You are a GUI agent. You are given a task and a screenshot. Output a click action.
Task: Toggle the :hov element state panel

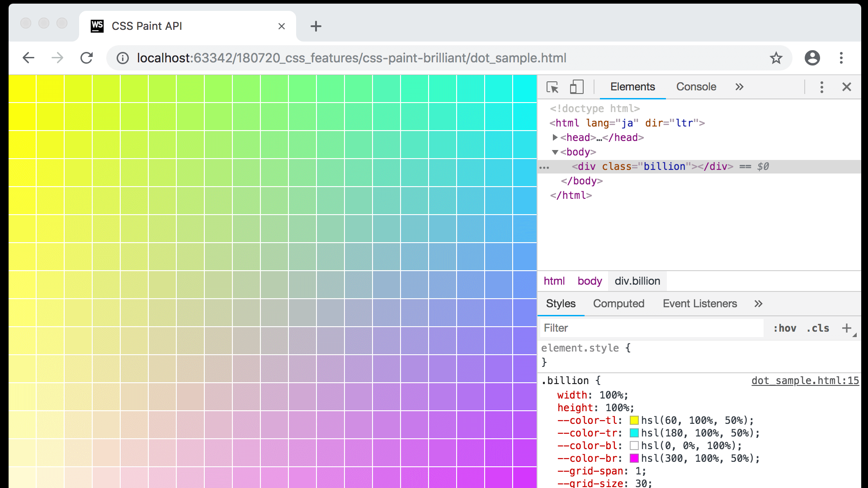click(x=784, y=328)
